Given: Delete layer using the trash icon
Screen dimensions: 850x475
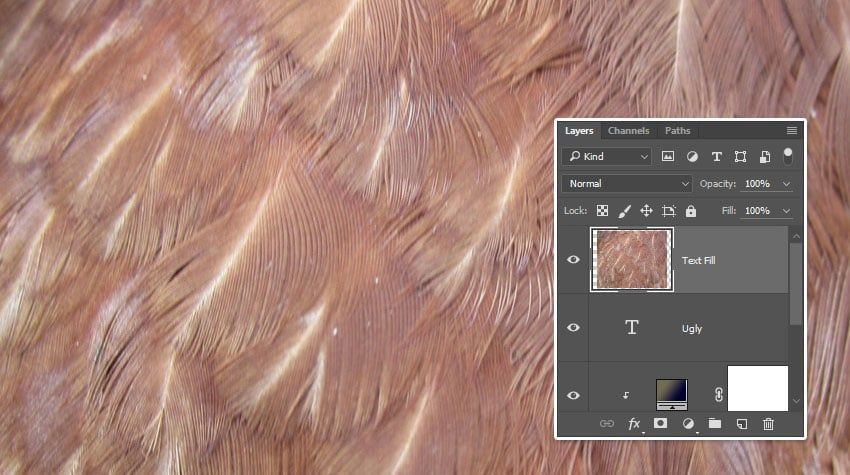Looking at the screenshot, I should 768,424.
